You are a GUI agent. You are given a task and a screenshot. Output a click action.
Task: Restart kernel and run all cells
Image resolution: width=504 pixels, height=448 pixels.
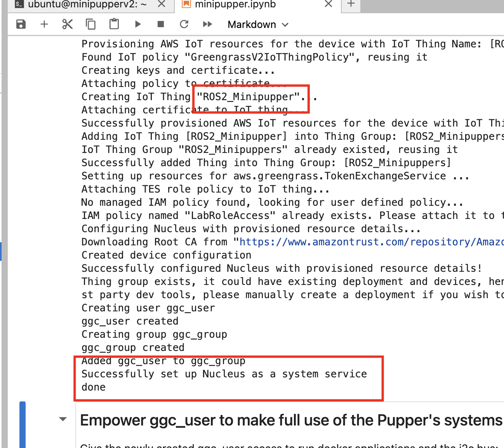(x=207, y=24)
